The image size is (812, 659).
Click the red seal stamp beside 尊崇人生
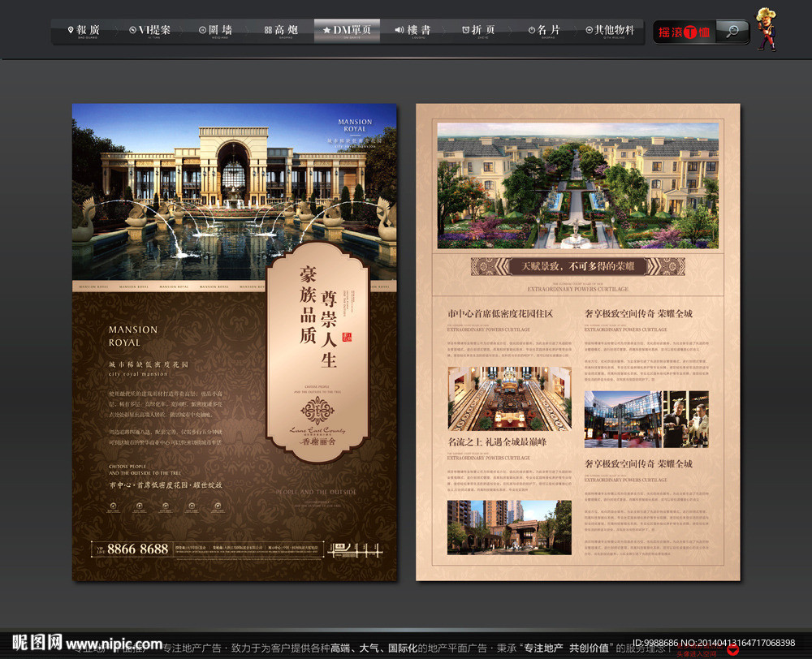tap(347, 337)
